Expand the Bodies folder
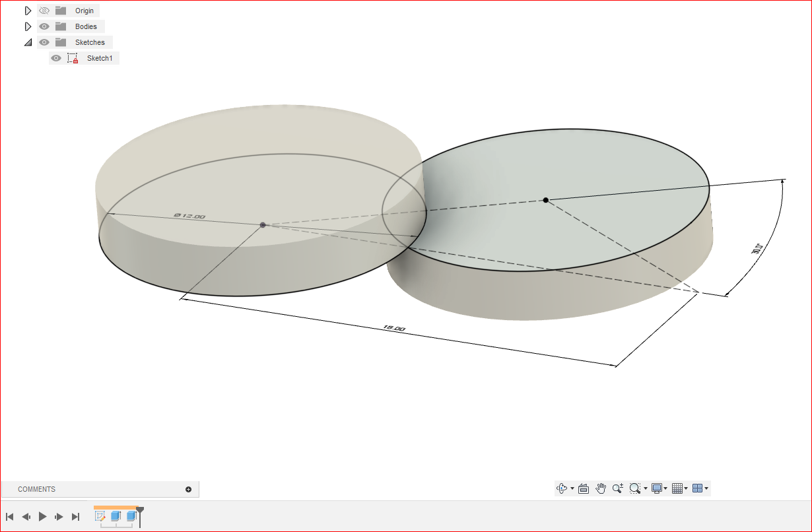812x532 pixels. click(28, 26)
